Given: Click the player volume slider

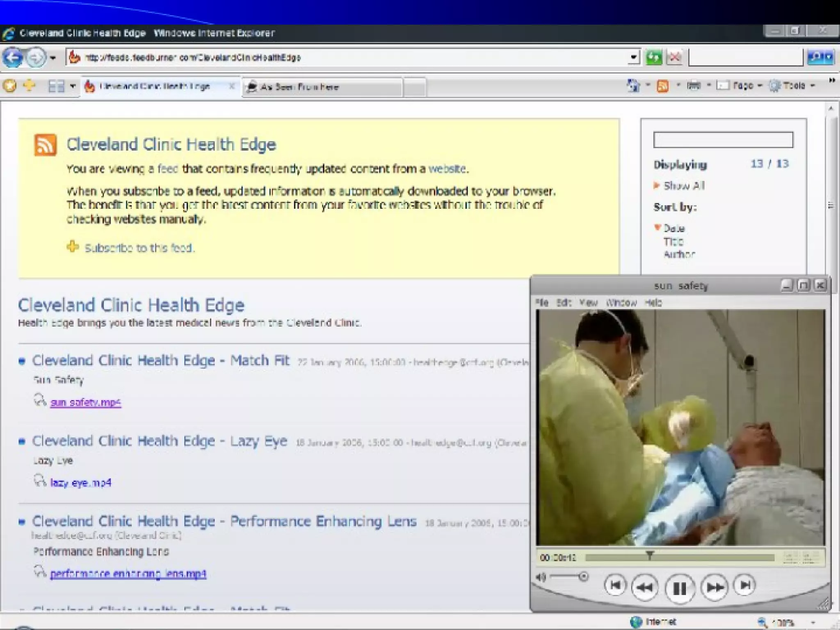Looking at the screenshot, I should pyautogui.click(x=569, y=577).
